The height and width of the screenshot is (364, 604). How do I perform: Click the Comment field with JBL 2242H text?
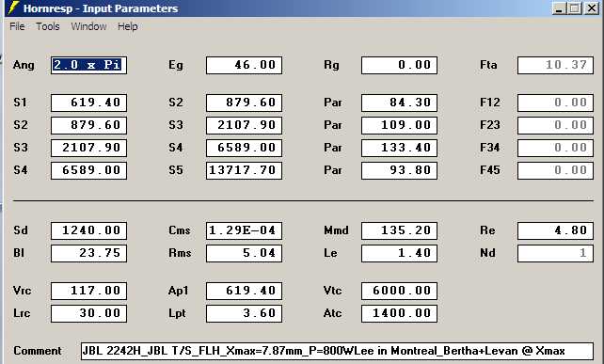pyautogui.click(x=337, y=351)
